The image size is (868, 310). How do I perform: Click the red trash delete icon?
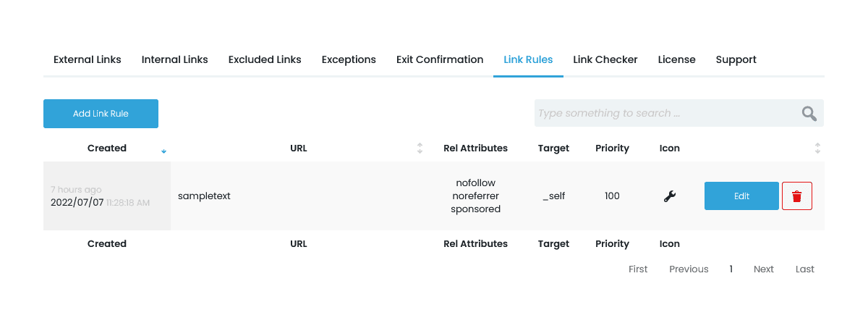[x=796, y=196]
